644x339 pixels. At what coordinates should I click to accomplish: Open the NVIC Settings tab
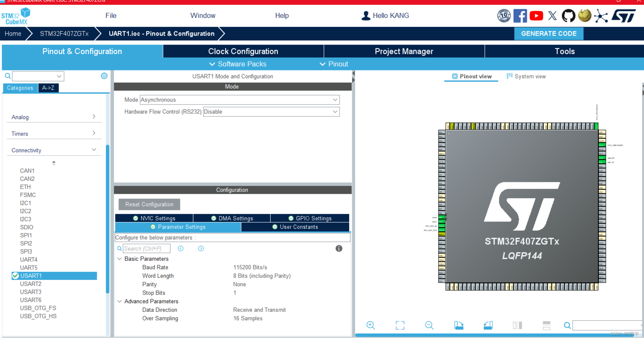coord(154,218)
